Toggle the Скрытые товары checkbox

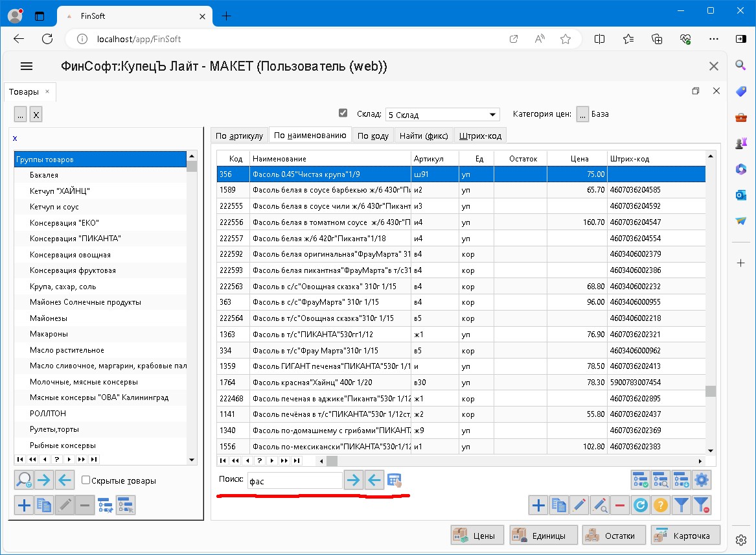pyautogui.click(x=86, y=480)
